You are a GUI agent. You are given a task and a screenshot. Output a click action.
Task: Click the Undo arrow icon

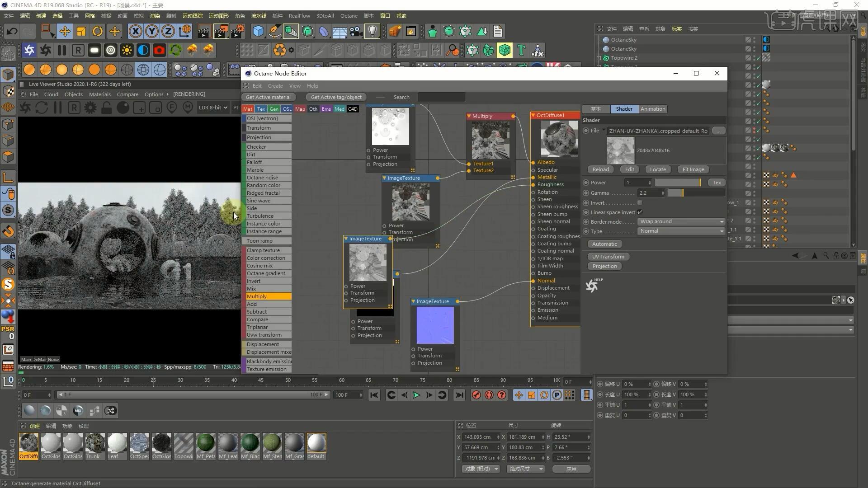(12, 31)
